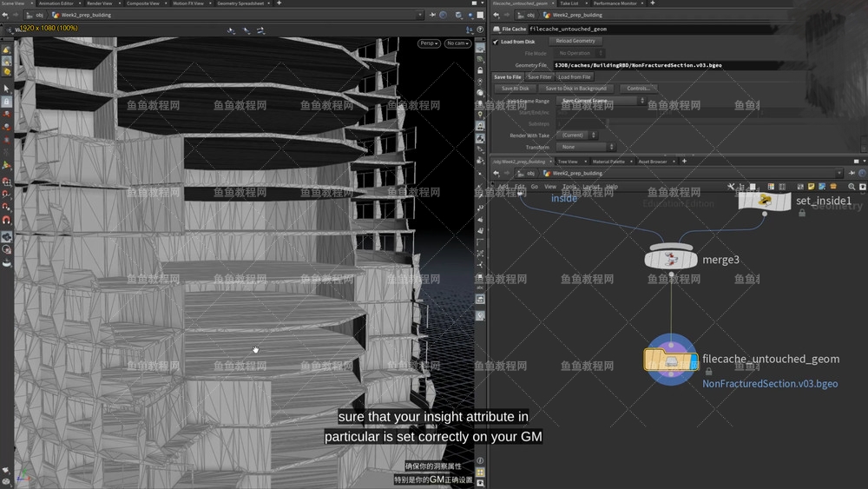Viewport: 868px width, 489px height.
Task: Add new tab to Scene View pane
Action: [279, 3]
